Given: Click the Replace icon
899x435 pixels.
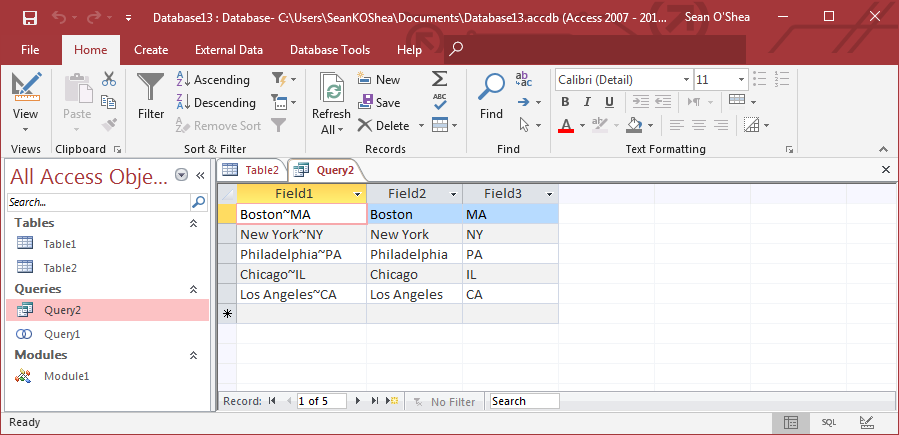Looking at the screenshot, I should (524, 79).
